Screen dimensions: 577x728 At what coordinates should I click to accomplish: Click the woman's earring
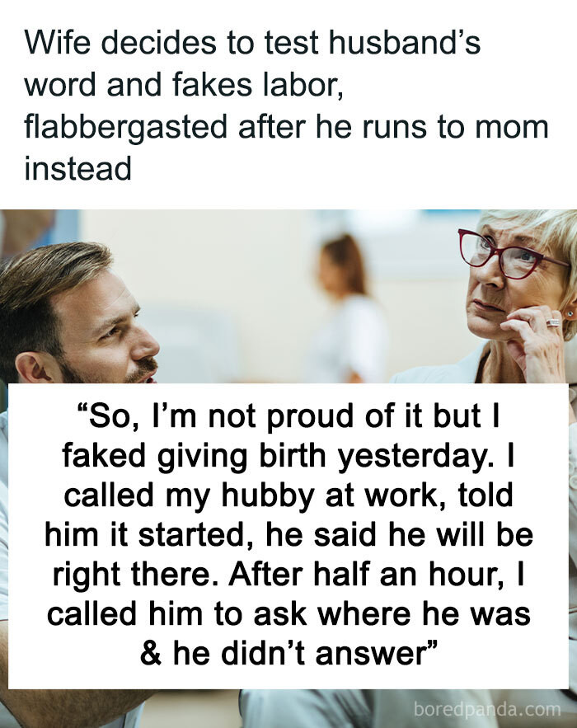569,315
